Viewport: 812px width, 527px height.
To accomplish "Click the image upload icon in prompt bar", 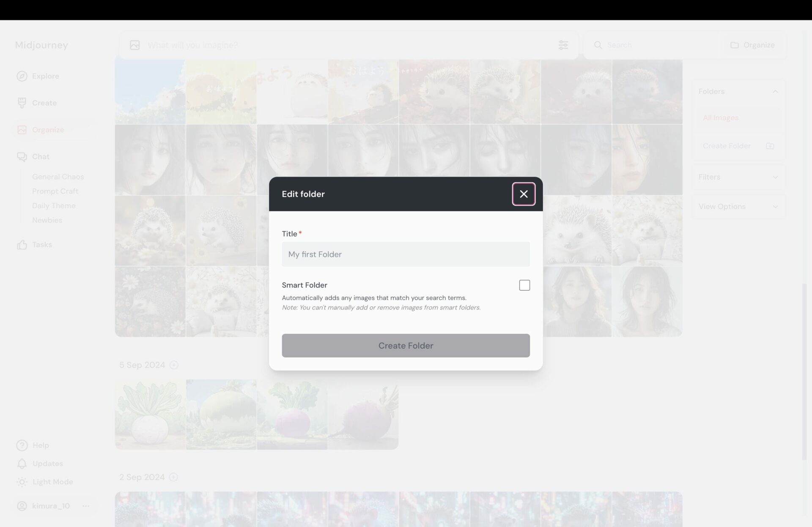I will [134, 45].
